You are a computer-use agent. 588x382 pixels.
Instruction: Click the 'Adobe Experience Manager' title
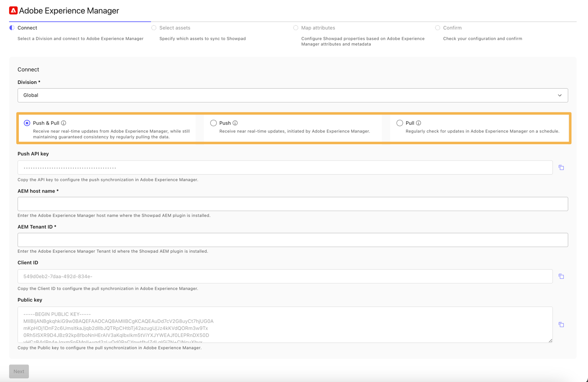coord(69,10)
